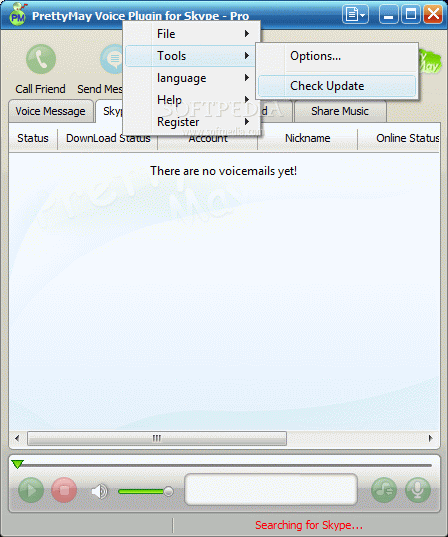Sort by DownLoad Status column header
This screenshot has width=448, height=537.
(108, 138)
